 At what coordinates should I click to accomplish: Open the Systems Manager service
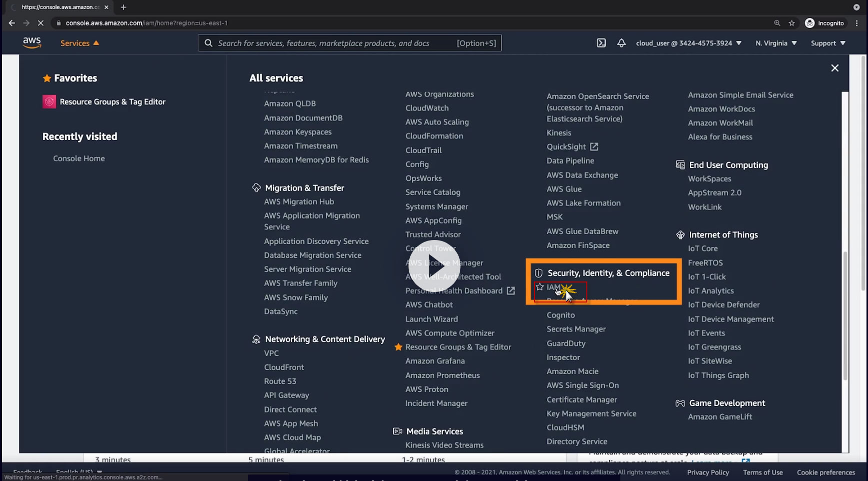click(437, 206)
